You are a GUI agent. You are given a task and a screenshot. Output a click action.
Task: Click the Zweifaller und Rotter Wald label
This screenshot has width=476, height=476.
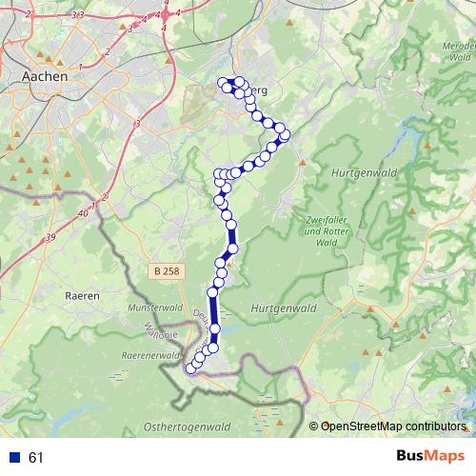coord(327,231)
